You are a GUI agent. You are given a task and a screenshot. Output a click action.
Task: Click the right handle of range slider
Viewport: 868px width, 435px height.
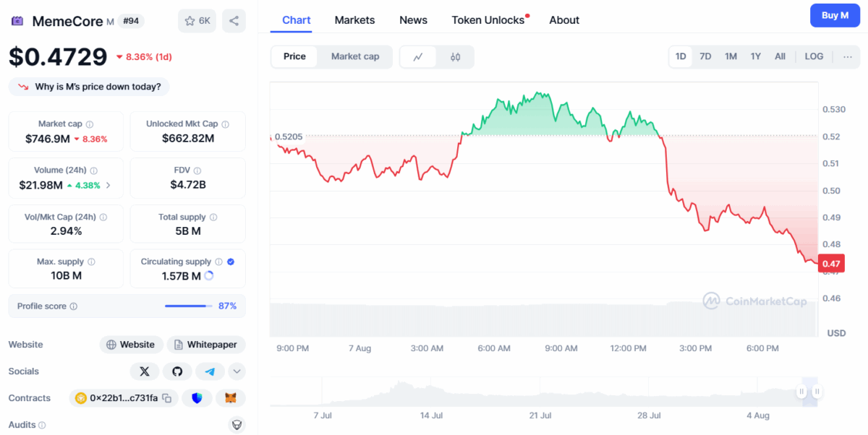(817, 392)
